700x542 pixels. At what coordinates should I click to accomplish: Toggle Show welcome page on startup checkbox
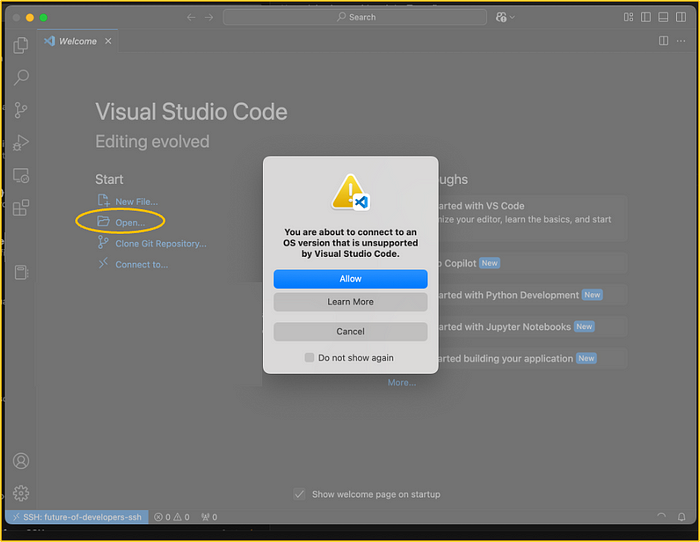click(x=299, y=494)
